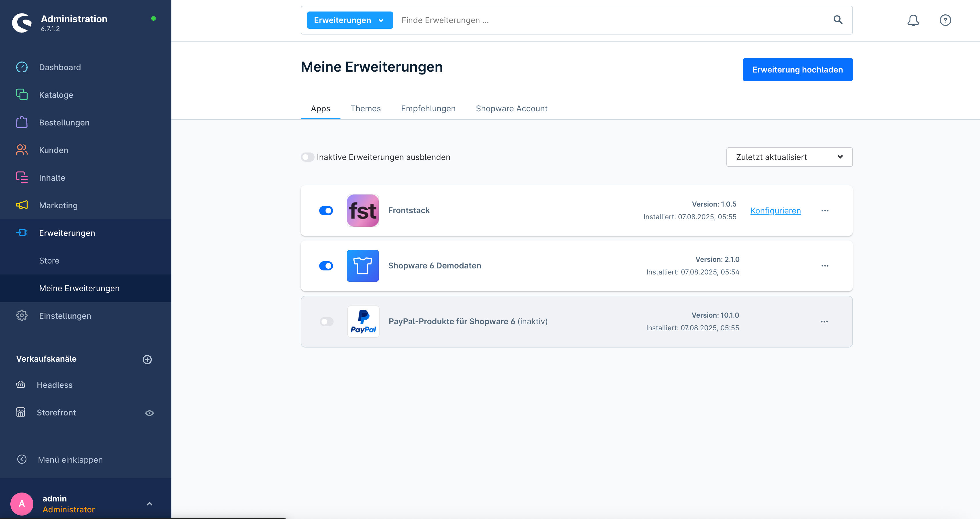Click the help question mark icon

pos(945,20)
